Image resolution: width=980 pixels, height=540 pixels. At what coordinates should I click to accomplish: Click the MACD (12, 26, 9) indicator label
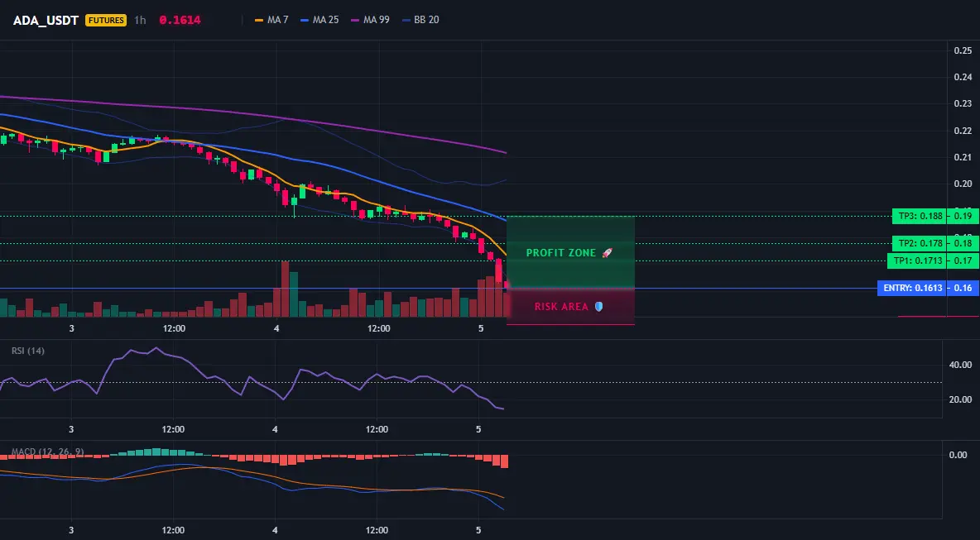(47, 452)
